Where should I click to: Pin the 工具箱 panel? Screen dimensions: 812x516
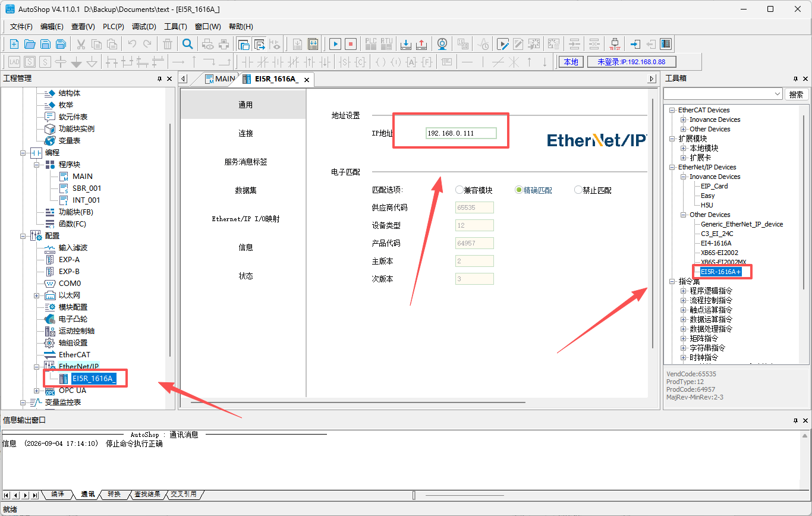pyautogui.click(x=796, y=78)
